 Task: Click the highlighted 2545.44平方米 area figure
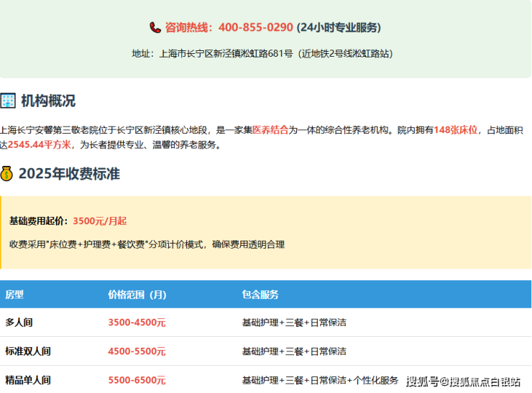coord(40,144)
